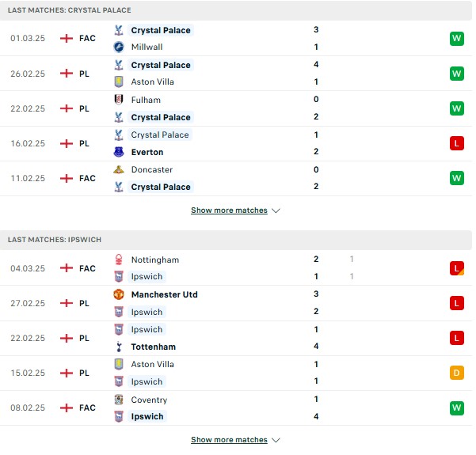Click the red L badge for Everton match
The image size is (476, 455).
(x=456, y=143)
